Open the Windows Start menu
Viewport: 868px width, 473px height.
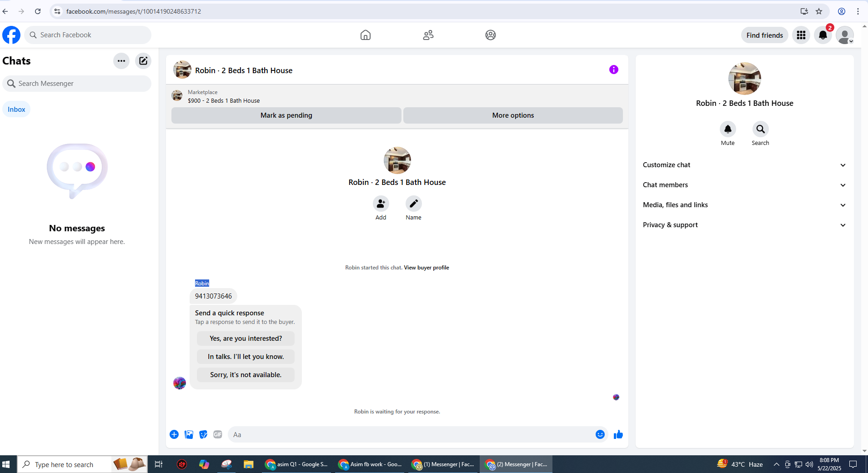[x=6, y=464]
